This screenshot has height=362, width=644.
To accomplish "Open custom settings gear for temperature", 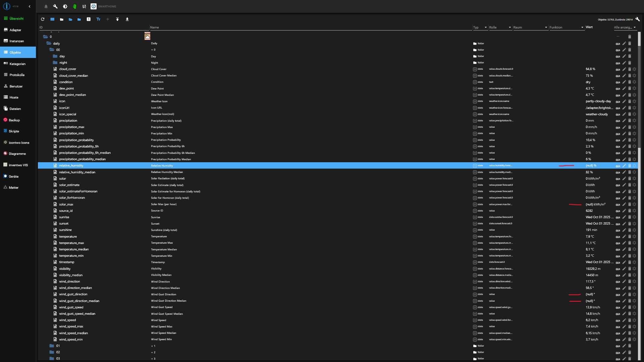I will (x=635, y=237).
